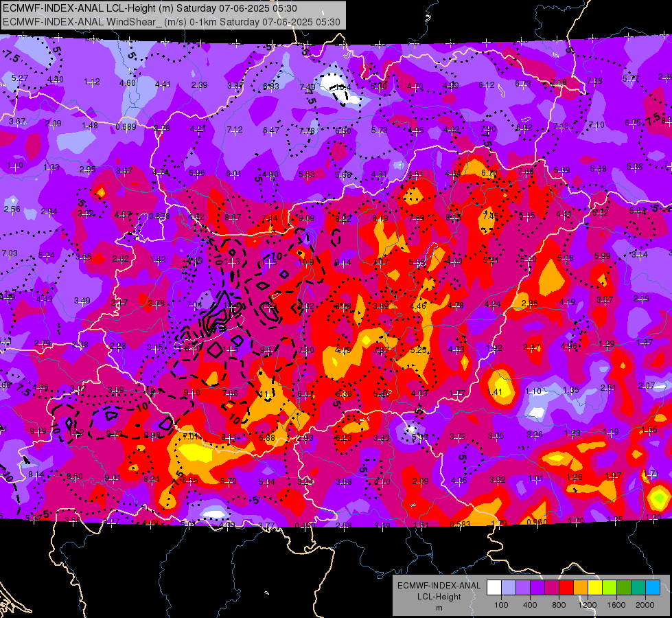Screen dimensions: 672x618
Task: Click the legend tick label 800
Action: pyautogui.click(x=559, y=605)
